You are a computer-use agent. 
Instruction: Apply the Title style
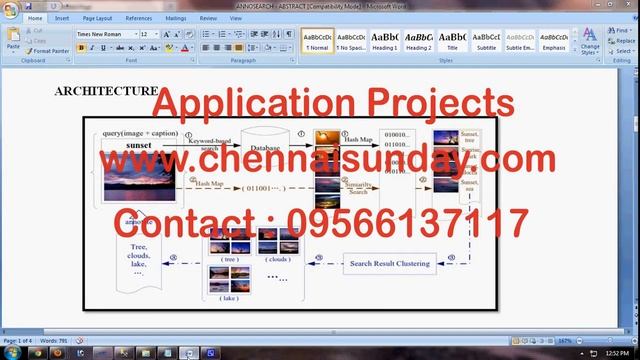click(x=453, y=41)
